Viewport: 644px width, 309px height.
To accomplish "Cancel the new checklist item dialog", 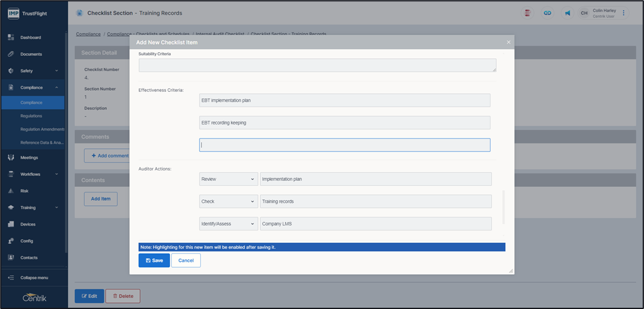I will click(186, 261).
